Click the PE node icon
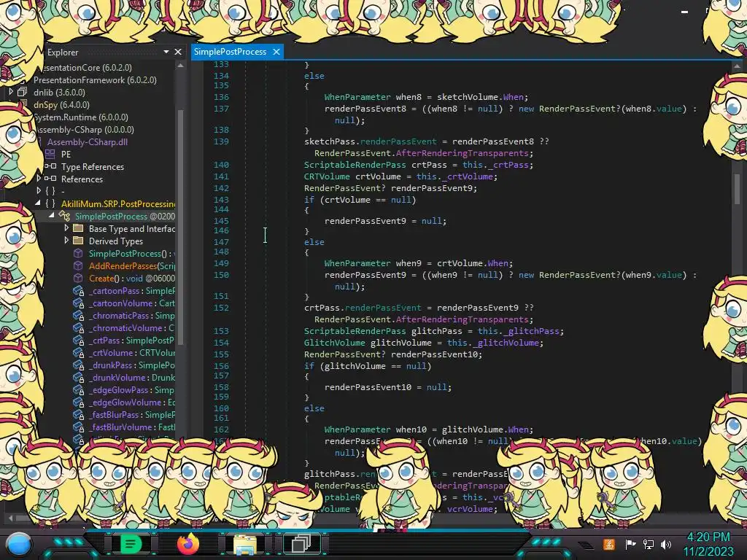This screenshot has width=747, height=560. click(50, 154)
